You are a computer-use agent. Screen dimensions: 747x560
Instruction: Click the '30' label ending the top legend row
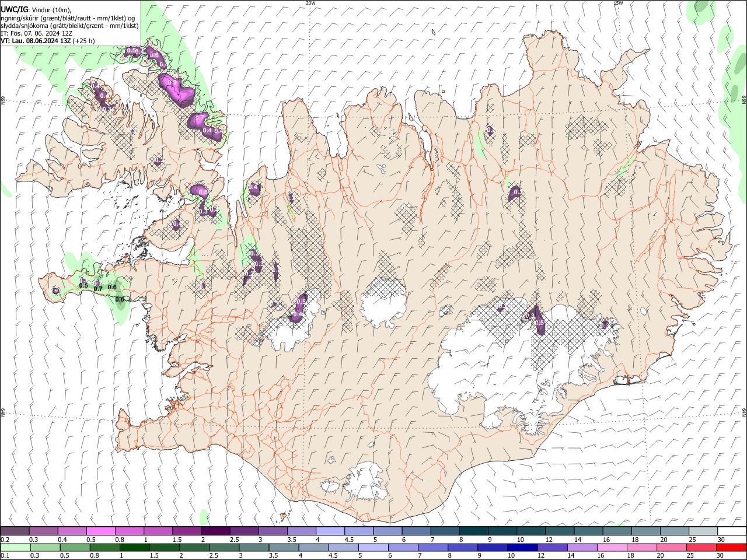(x=721, y=540)
